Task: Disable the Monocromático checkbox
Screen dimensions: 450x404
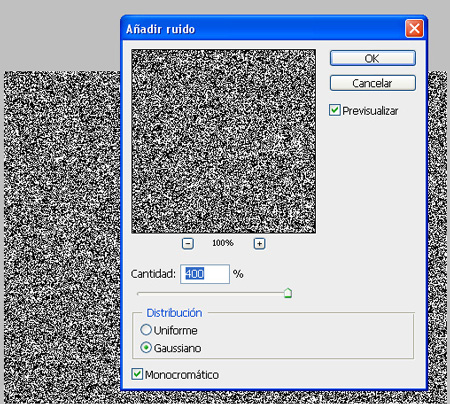Action: 137,374
